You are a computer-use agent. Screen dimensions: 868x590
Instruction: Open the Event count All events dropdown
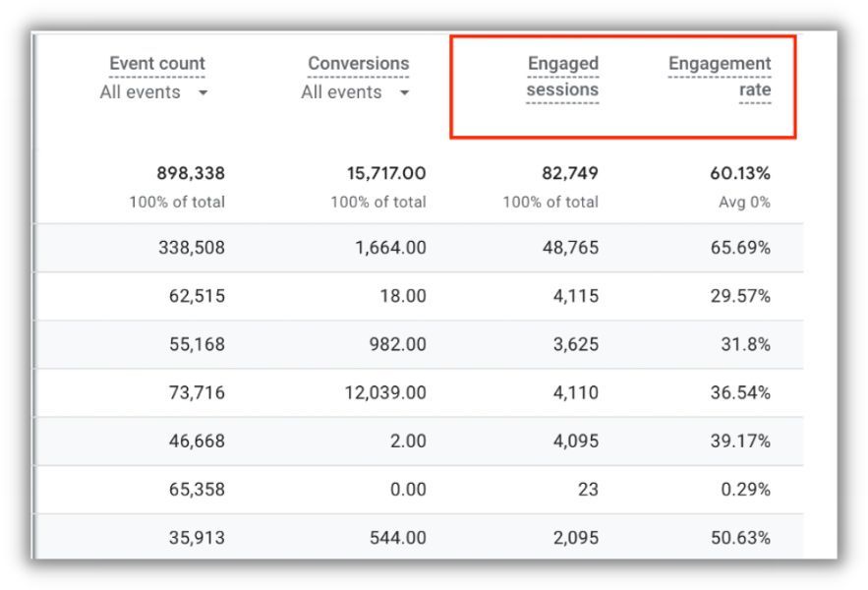point(153,92)
